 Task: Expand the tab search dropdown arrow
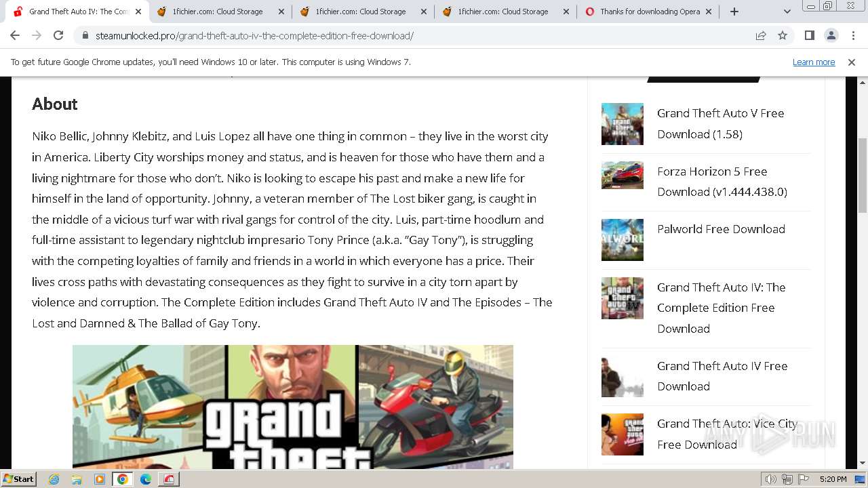[787, 12]
